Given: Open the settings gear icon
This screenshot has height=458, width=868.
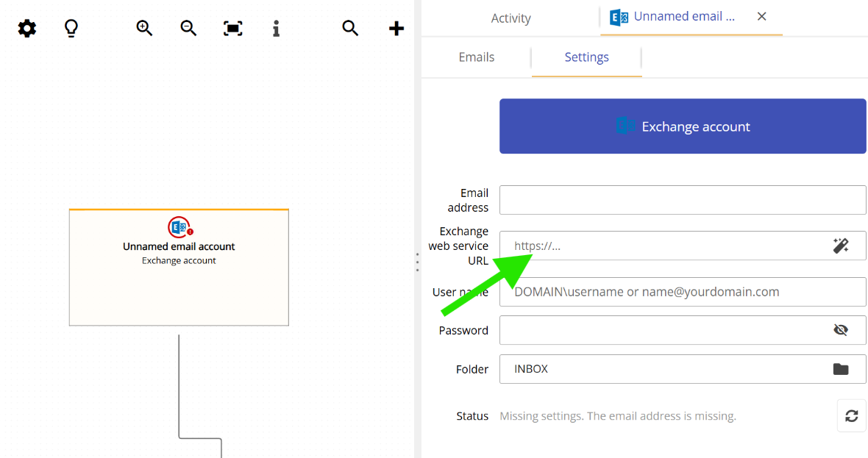Looking at the screenshot, I should [26, 28].
